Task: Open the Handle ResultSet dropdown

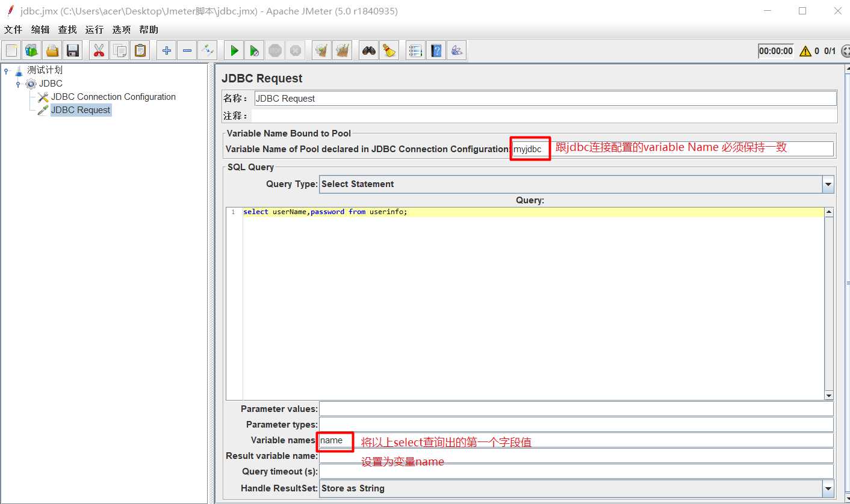Action: point(828,488)
